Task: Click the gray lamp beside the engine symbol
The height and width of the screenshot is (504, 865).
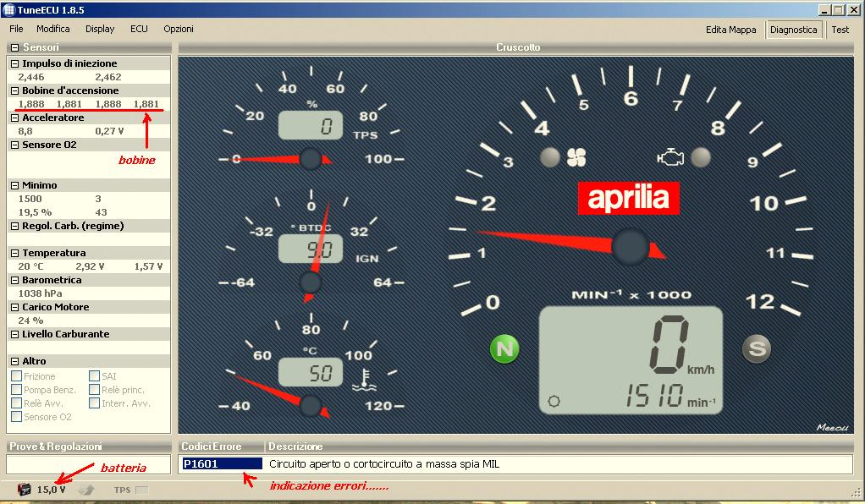Action: pos(701,157)
